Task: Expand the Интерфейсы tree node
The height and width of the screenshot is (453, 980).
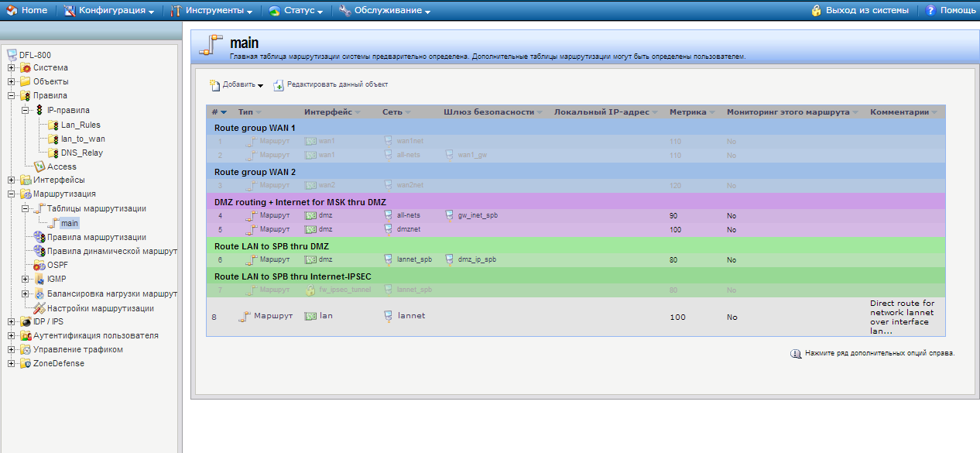Action: [12, 180]
